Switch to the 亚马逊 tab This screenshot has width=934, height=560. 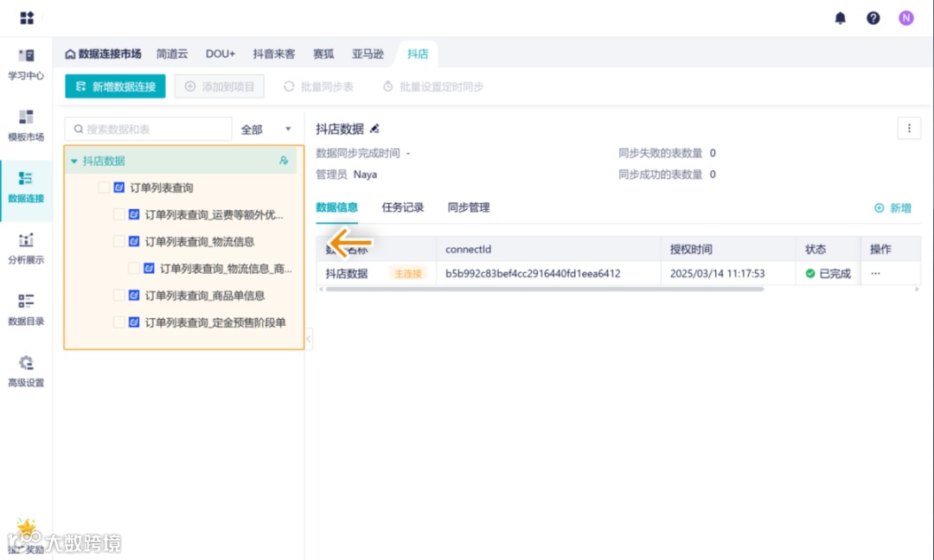(368, 54)
